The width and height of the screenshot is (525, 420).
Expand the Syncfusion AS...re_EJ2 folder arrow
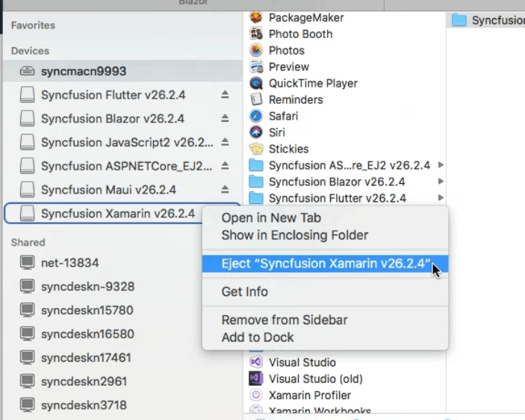click(x=441, y=164)
